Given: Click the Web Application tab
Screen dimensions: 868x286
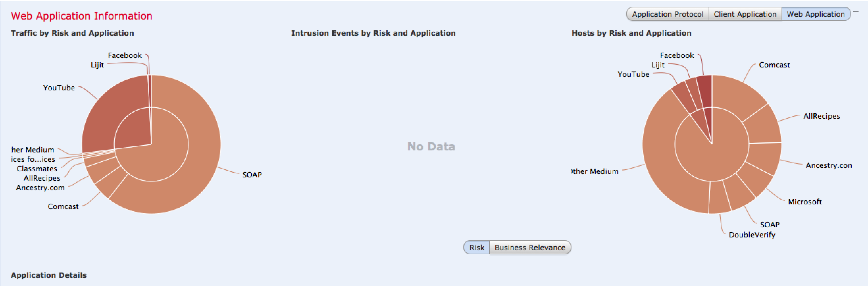Looking at the screenshot, I should (815, 14).
